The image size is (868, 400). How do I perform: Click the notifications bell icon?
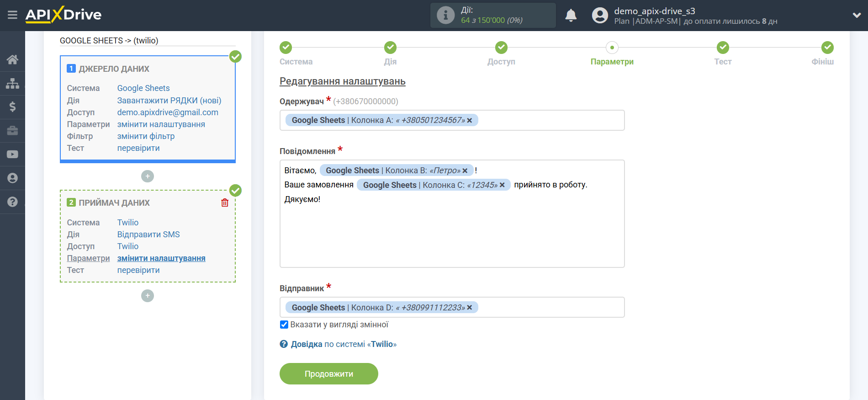click(571, 16)
